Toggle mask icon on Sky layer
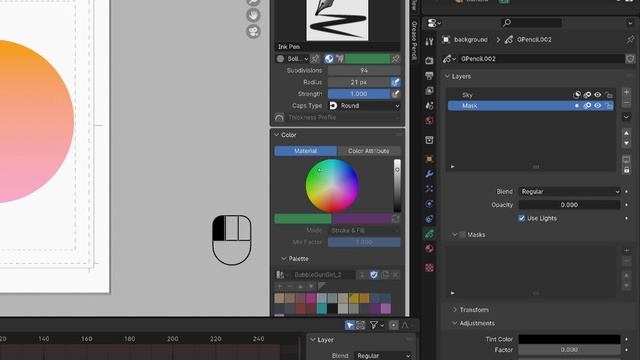Viewport: 640px width, 360px height. click(x=576, y=95)
